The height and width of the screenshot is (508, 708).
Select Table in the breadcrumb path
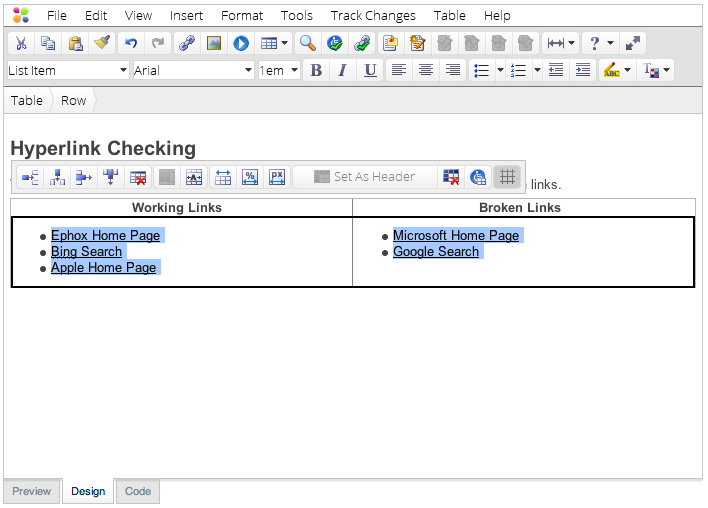coord(27,101)
